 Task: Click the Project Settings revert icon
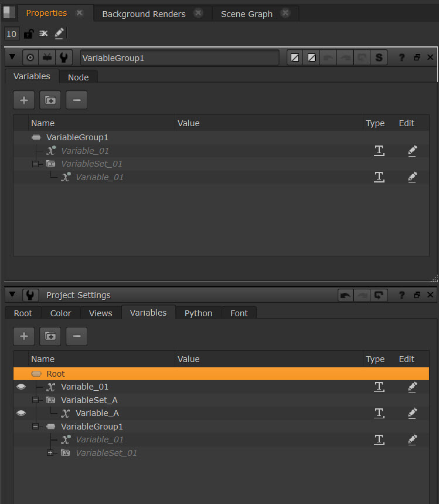tap(380, 295)
